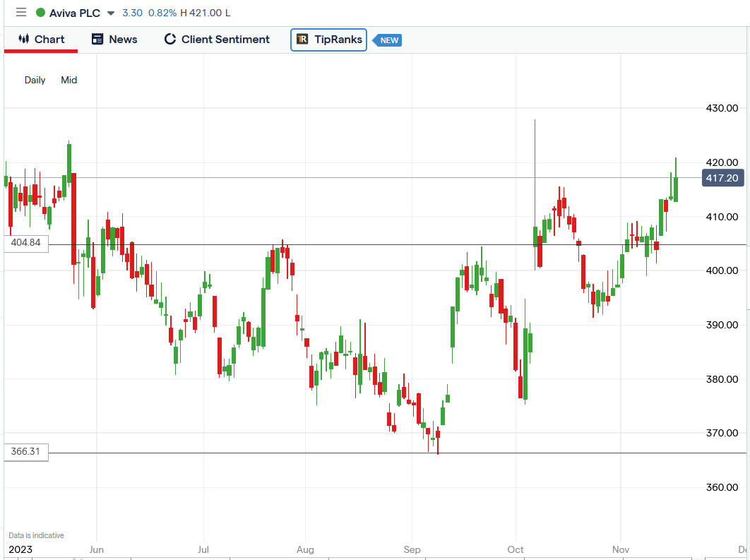This screenshot has width=750, height=560.
Task: Select the 404.84 horizontal line label
Action: tap(26, 242)
